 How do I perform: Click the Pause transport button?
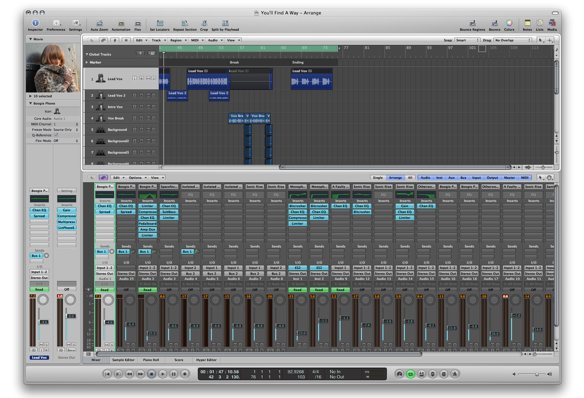click(174, 374)
